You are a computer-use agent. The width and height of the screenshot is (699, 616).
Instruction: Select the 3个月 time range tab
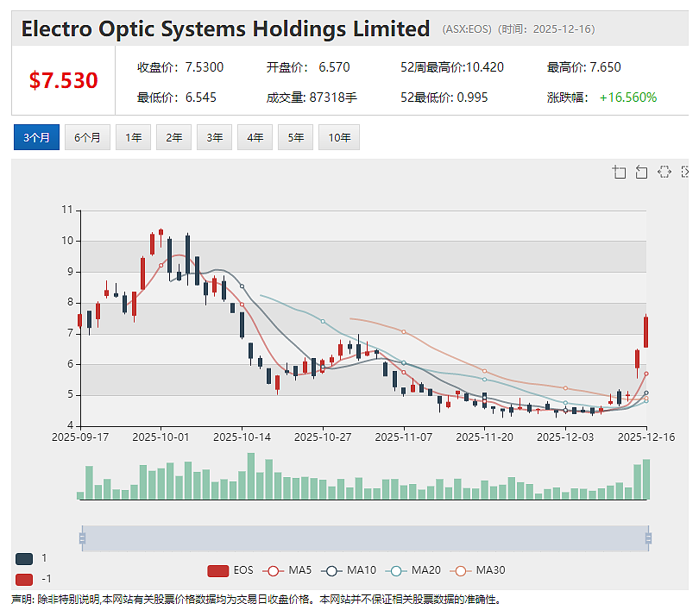[x=36, y=137]
